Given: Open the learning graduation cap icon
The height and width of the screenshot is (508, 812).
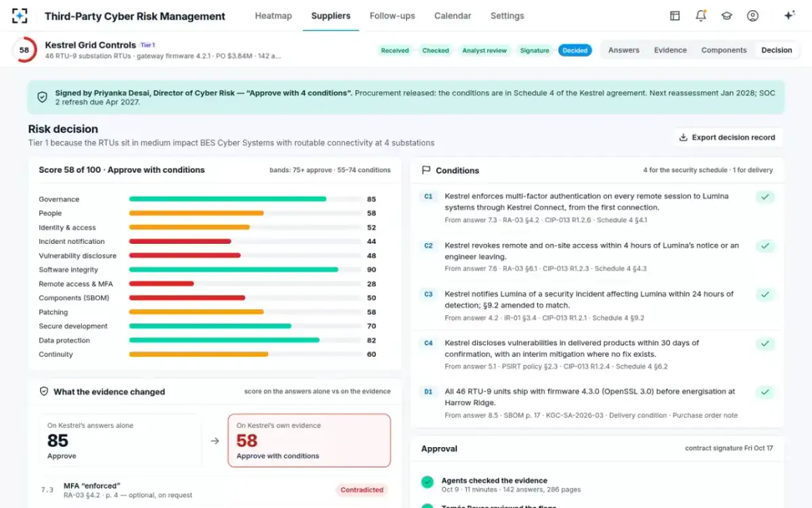Looking at the screenshot, I should [727, 16].
